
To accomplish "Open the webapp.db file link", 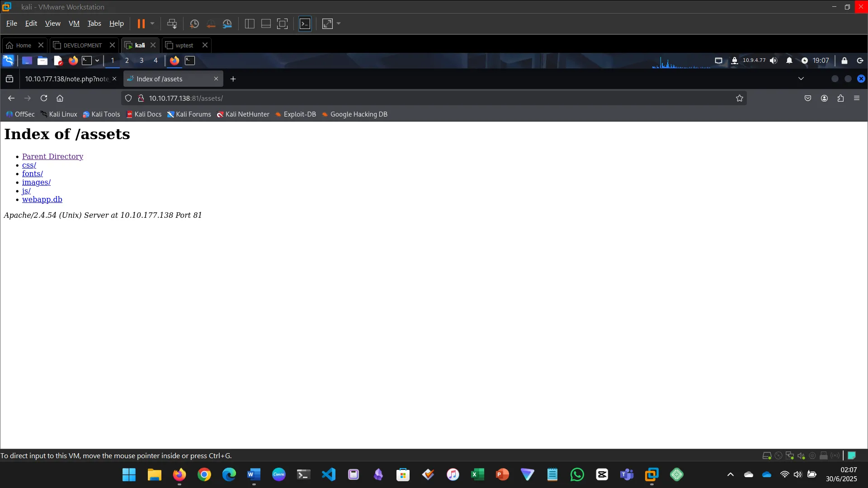I will [42, 199].
